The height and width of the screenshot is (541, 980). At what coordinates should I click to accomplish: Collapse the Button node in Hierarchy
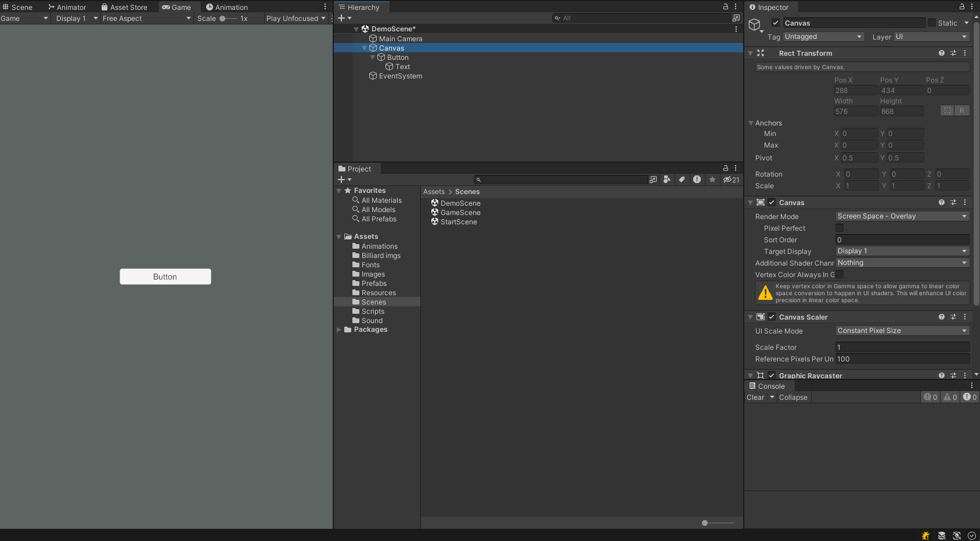coord(373,58)
